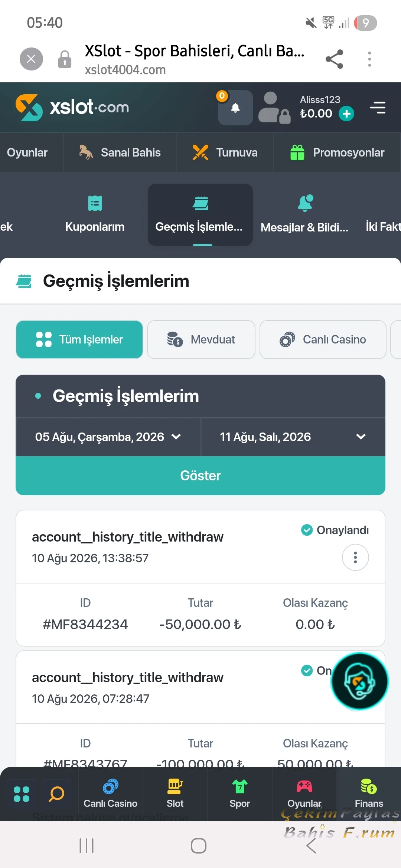Screen dimensions: 401x868
Task: Select the Mevduat filter chip
Action: tap(201, 339)
